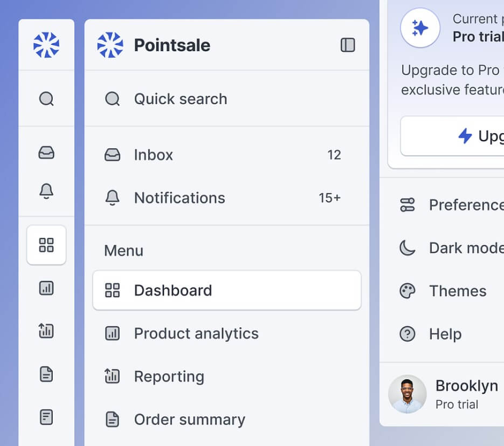Collapse the sidebar with panel toggle icon
The width and height of the screenshot is (504, 446).
(x=348, y=45)
